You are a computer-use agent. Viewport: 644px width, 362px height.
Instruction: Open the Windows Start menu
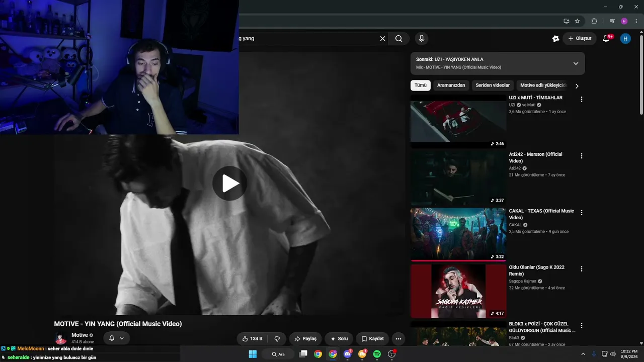point(253,354)
